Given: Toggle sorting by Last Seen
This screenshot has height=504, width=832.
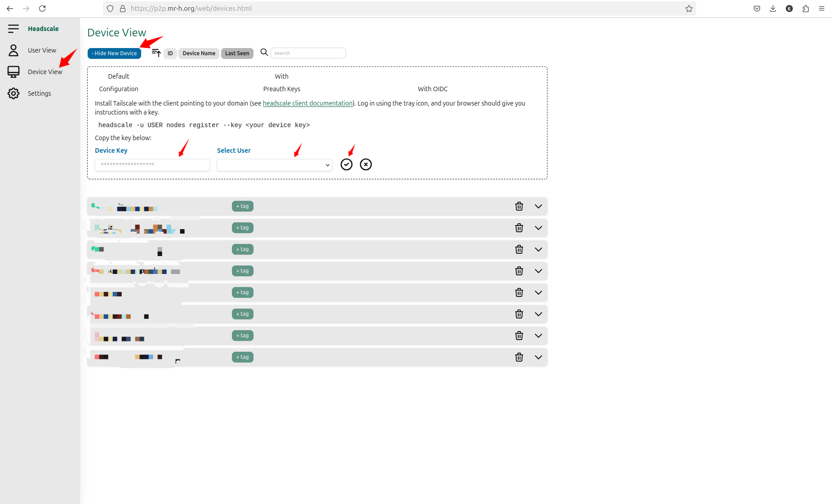Looking at the screenshot, I should tap(237, 53).
